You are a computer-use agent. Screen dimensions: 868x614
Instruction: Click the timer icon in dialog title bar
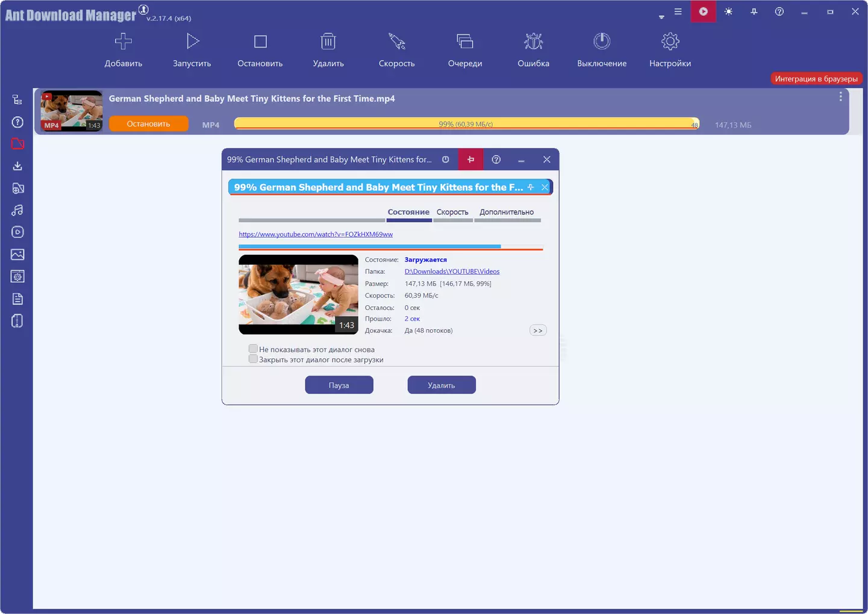point(446,160)
